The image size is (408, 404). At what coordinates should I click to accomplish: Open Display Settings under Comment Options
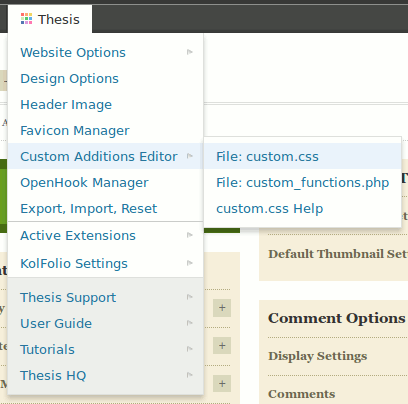[x=318, y=356]
